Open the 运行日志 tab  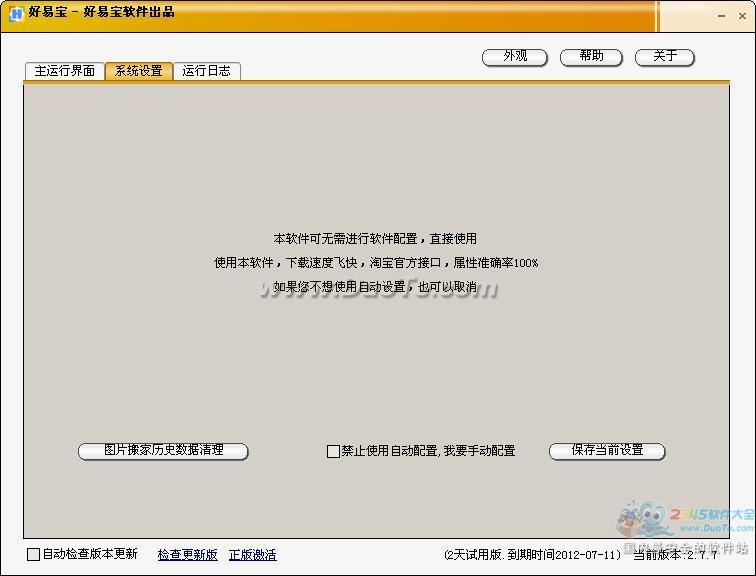pos(206,71)
